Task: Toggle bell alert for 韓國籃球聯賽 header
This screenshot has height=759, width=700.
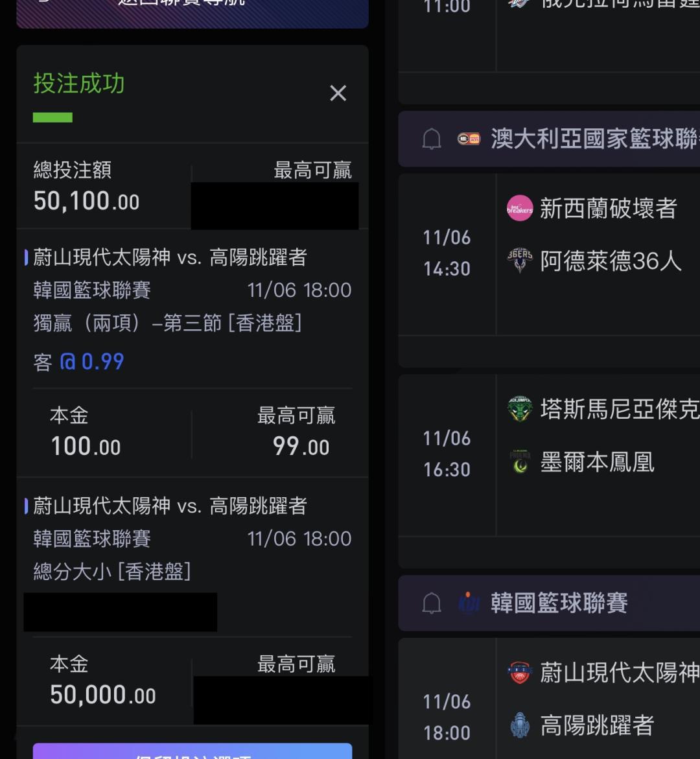Action: pyautogui.click(x=432, y=603)
